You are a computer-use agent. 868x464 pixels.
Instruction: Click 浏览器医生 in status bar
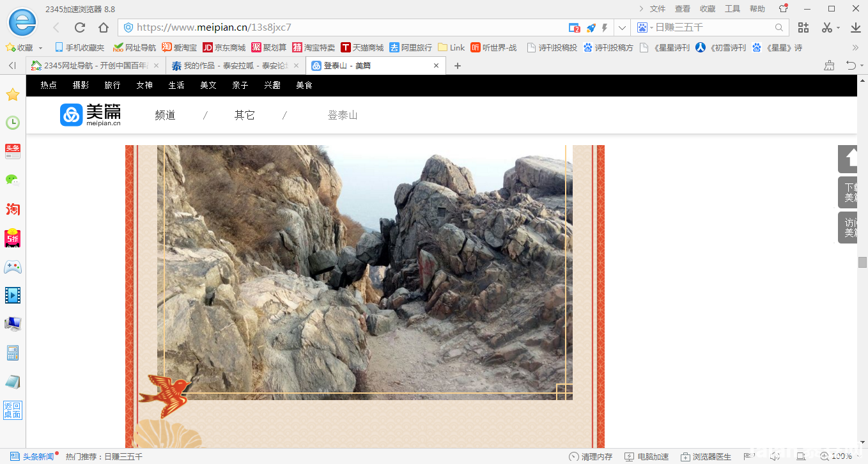pos(706,456)
